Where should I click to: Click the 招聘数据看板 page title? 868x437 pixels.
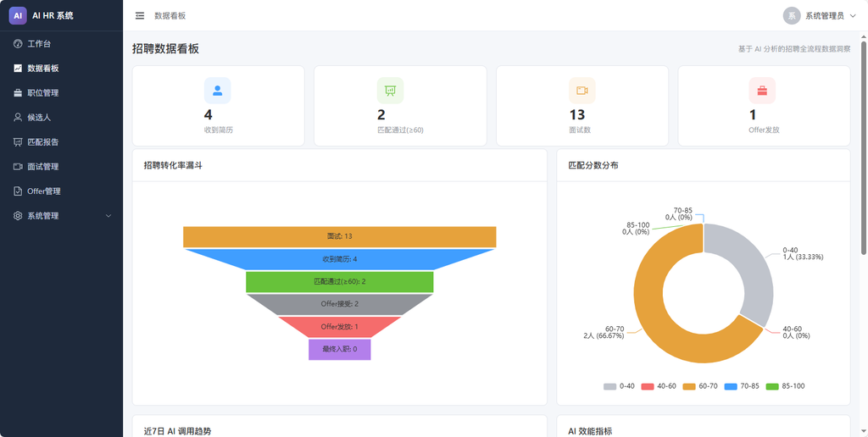pos(165,48)
